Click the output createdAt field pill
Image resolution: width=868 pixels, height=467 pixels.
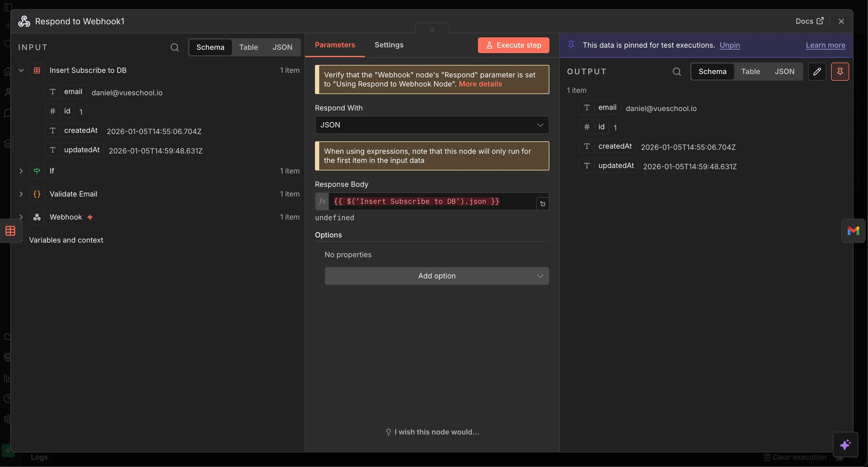pos(608,146)
